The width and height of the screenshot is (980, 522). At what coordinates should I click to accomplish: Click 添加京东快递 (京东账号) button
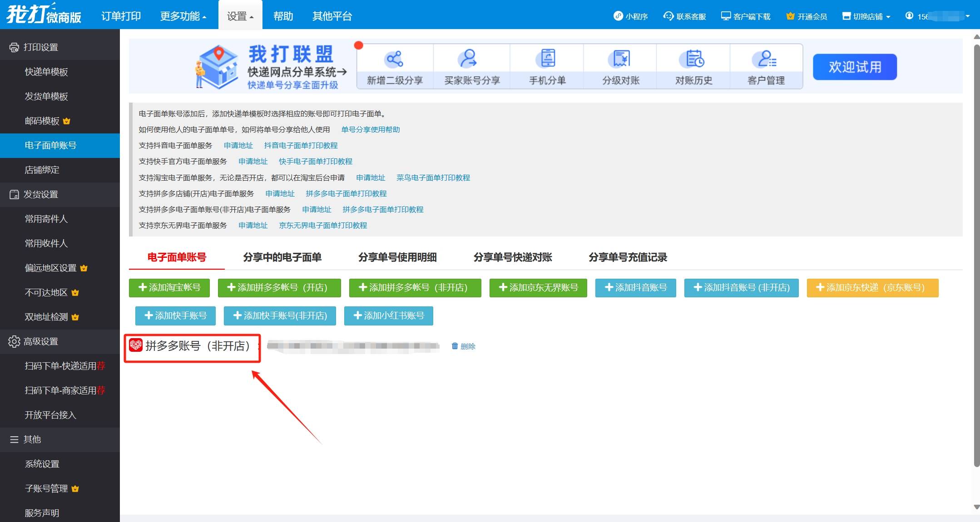pos(873,288)
